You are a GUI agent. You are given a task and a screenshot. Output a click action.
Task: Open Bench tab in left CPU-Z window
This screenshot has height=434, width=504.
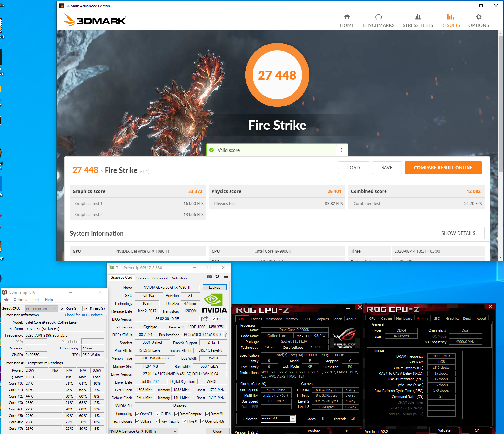coord(337,319)
